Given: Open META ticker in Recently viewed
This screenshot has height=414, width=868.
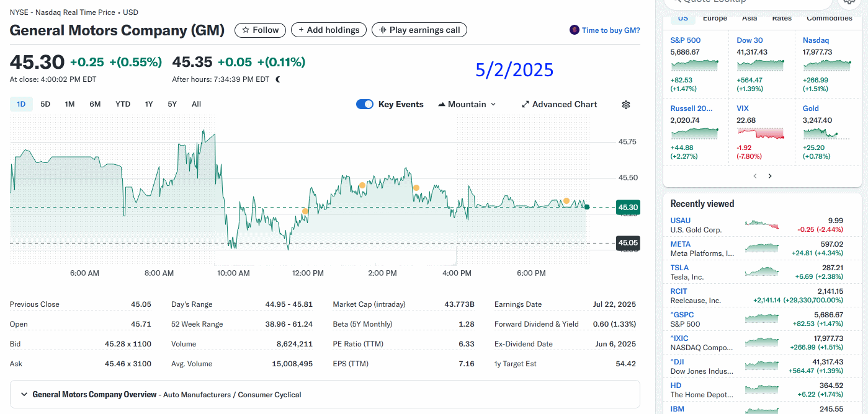Looking at the screenshot, I should click(x=681, y=244).
